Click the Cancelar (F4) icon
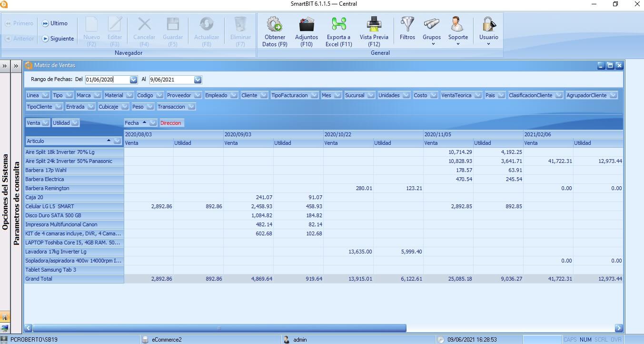This screenshot has height=344, width=644. coord(144,24)
